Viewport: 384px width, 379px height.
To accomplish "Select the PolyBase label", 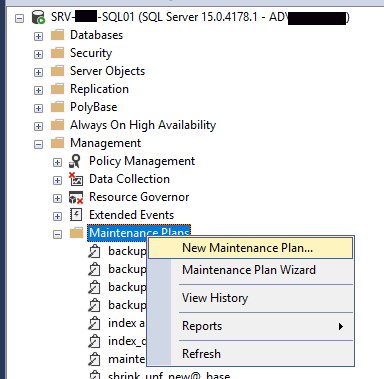I will pyautogui.click(x=94, y=107).
